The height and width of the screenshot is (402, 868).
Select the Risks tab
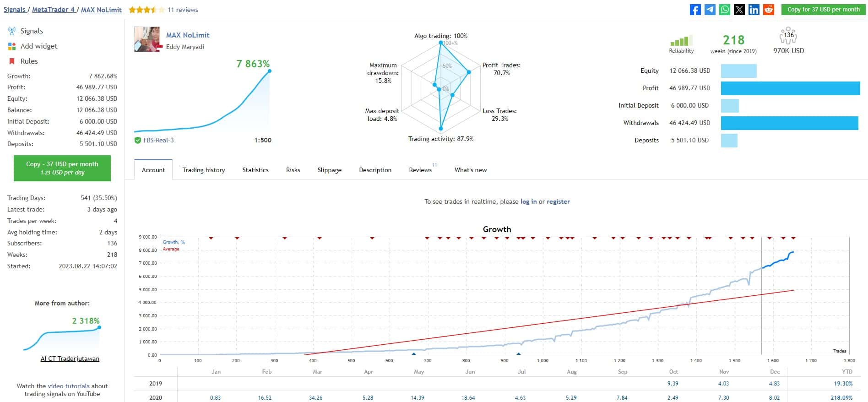(x=293, y=170)
